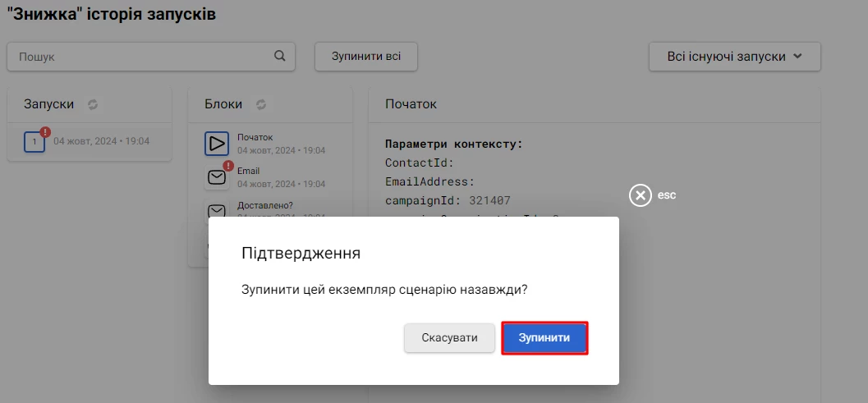Click the EmailAddress parameter line

pyautogui.click(x=430, y=181)
